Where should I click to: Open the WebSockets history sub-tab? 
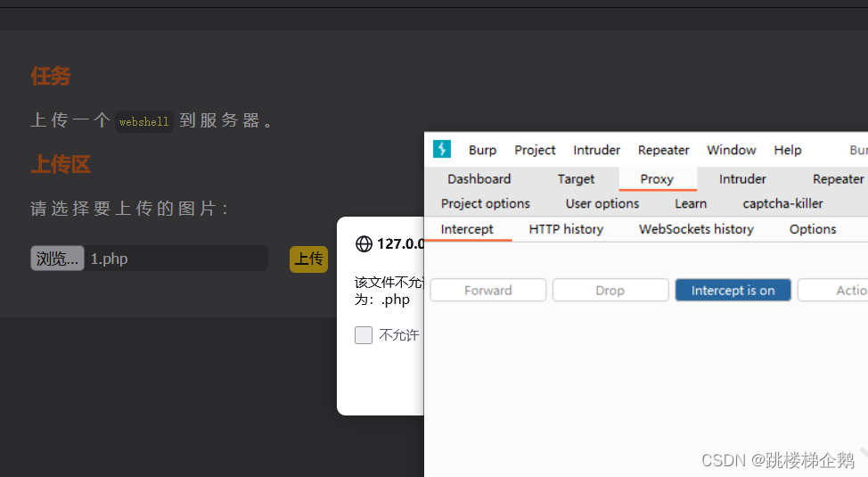click(696, 229)
